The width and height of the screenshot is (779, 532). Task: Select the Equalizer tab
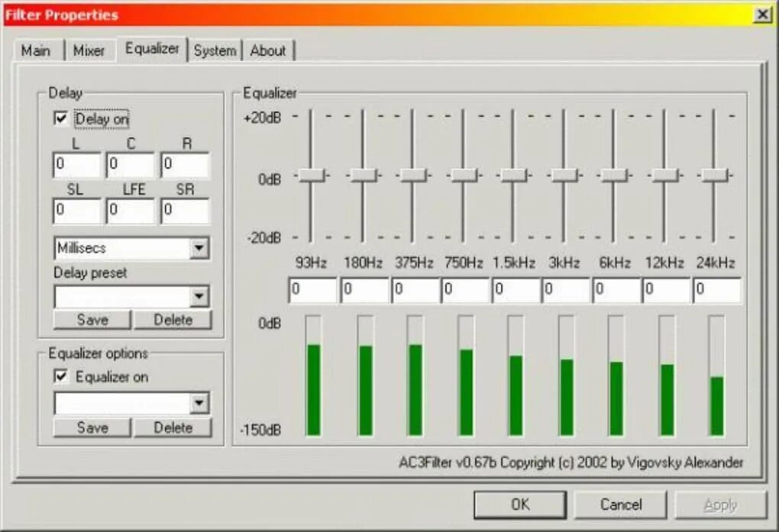point(152,49)
